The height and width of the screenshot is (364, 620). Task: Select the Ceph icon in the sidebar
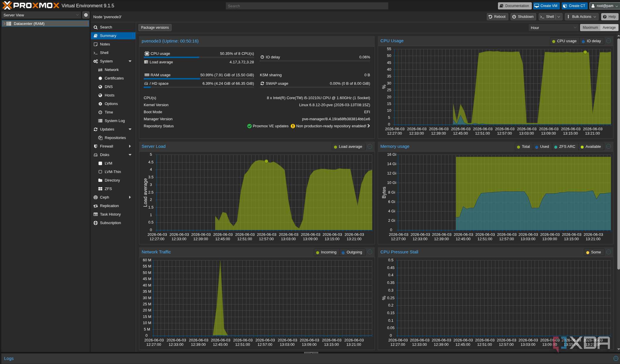(96, 197)
